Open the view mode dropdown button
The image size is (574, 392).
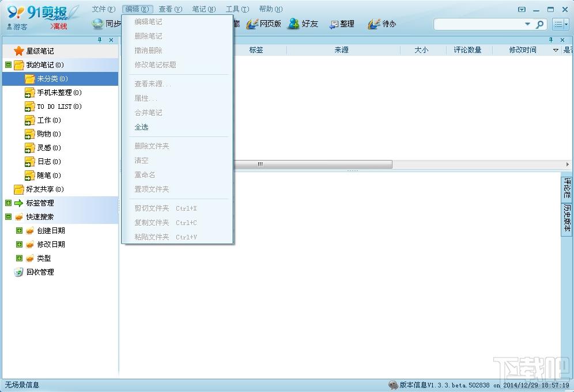pyautogui.click(x=560, y=25)
